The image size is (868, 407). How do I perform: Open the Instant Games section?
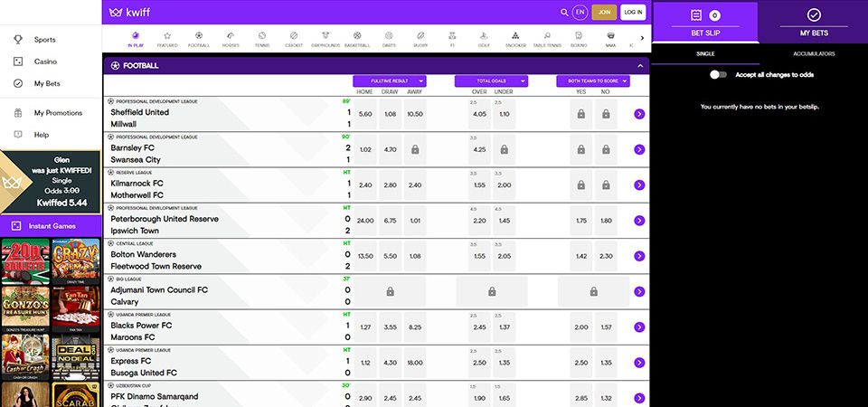51,226
